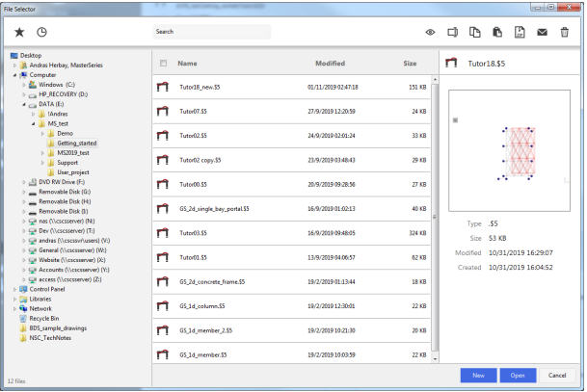This screenshot has width=587, height=392.
Task: Click the paste clipboard icon
Action: (497, 32)
